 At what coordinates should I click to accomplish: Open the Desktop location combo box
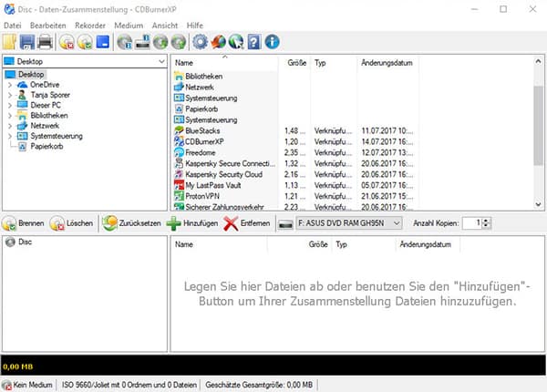85,61
